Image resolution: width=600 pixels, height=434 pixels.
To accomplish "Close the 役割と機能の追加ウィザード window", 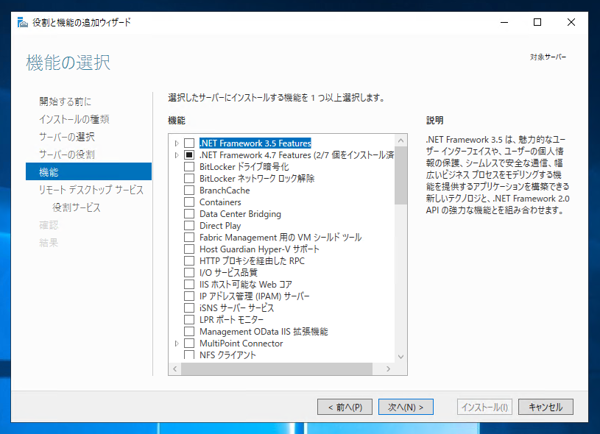I will [x=571, y=22].
